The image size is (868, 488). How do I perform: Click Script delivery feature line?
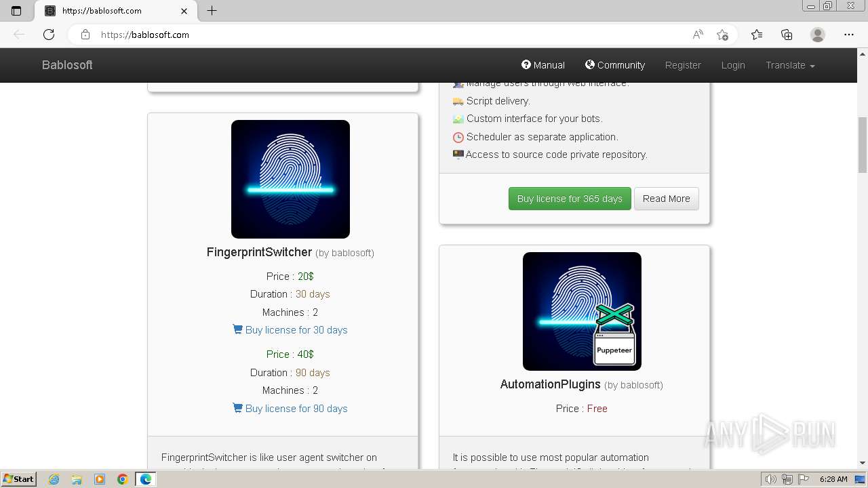point(492,101)
